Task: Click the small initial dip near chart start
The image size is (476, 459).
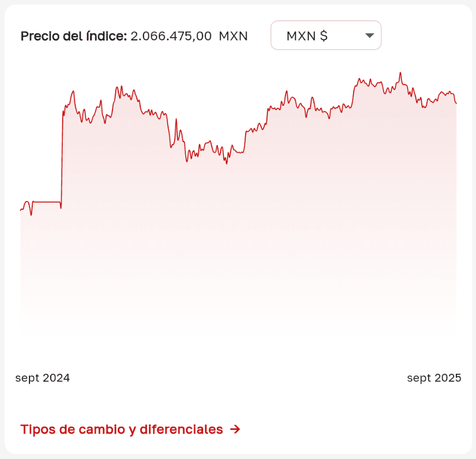Action: pos(31,215)
